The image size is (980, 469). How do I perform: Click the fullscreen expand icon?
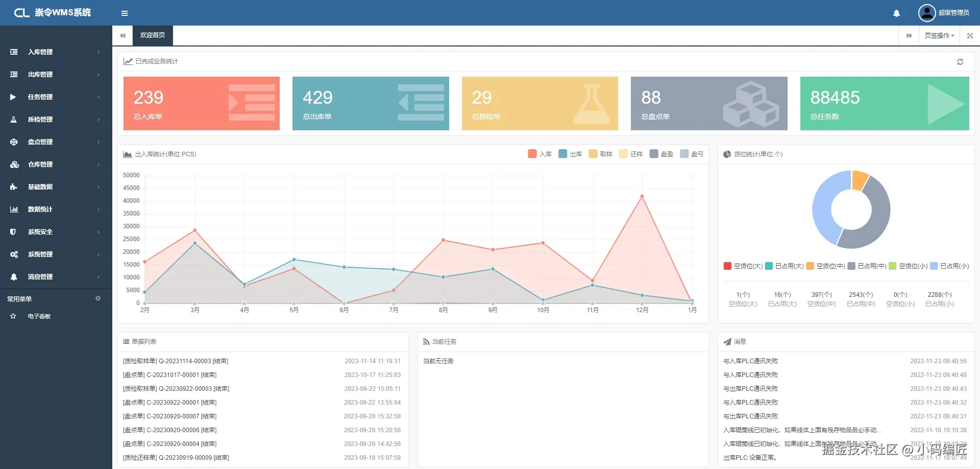coord(970,36)
